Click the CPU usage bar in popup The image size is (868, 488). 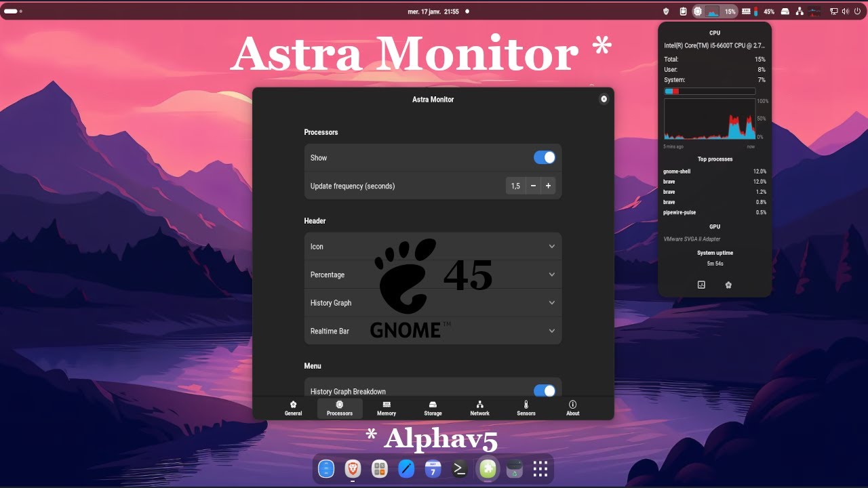pos(709,91)
